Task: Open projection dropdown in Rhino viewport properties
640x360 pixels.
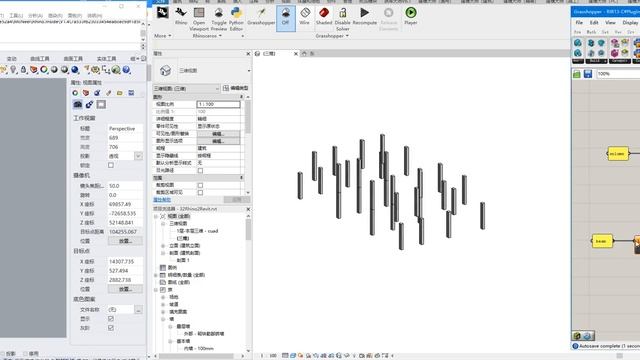Action: pyautogui.click(x=138, y=156)
